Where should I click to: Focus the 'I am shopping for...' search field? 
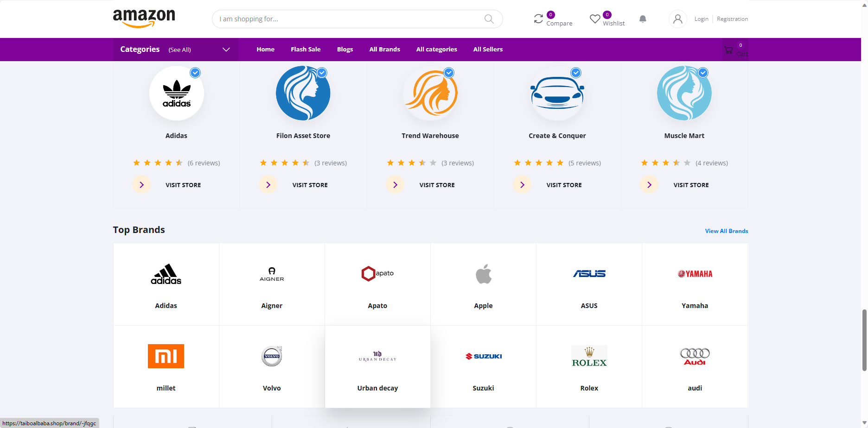pyautogui.click(x=348, y=19)
